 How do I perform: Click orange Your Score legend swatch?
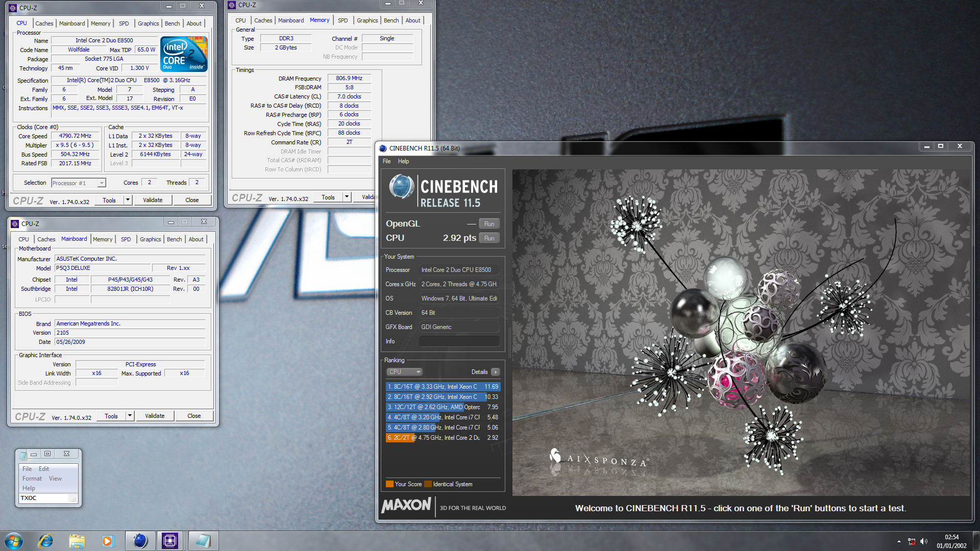(389, 484)
